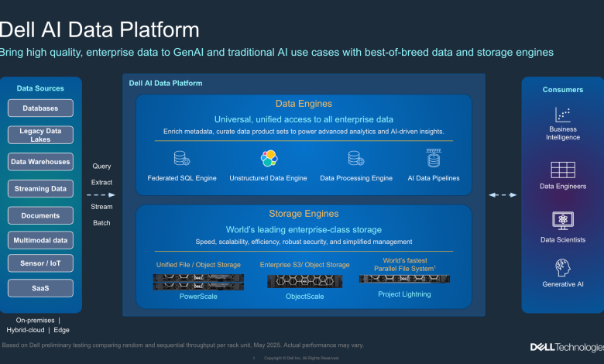Click the colorful Unstructured Data Engine icon
This screenshot has width=604, height=364.
pyautogui.click(x=269, y=158)
